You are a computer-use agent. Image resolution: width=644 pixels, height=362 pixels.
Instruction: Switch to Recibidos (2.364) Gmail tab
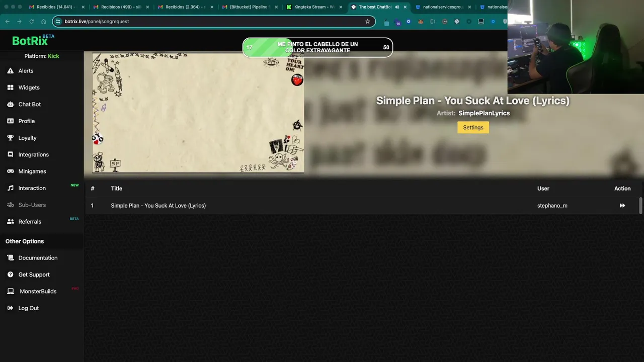click(x=184, y=7)
